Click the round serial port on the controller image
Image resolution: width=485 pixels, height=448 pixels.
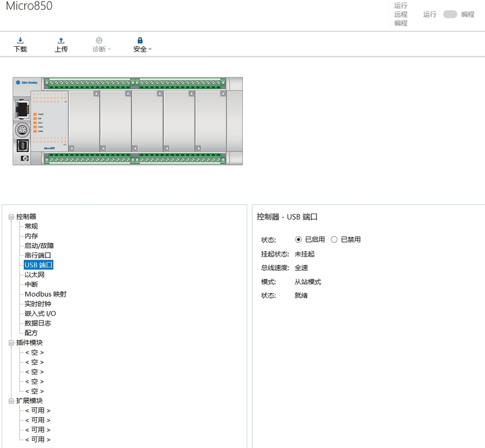point(22,130)
